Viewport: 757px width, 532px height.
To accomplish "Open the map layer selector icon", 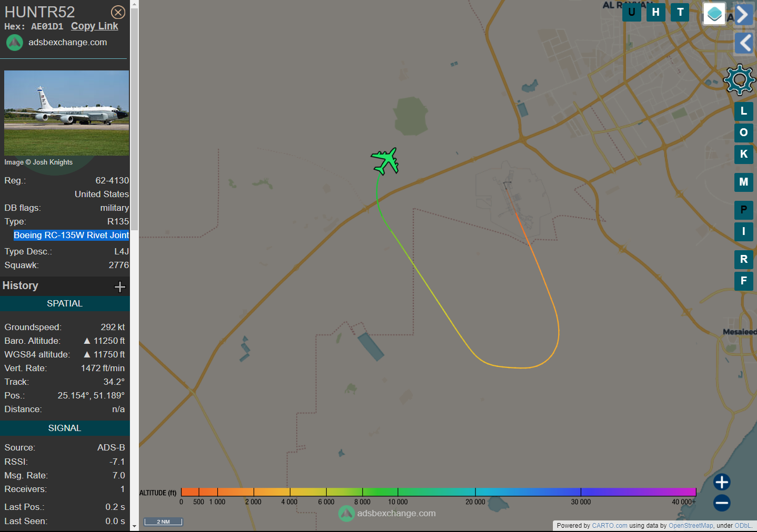I will tap(714, 14).
